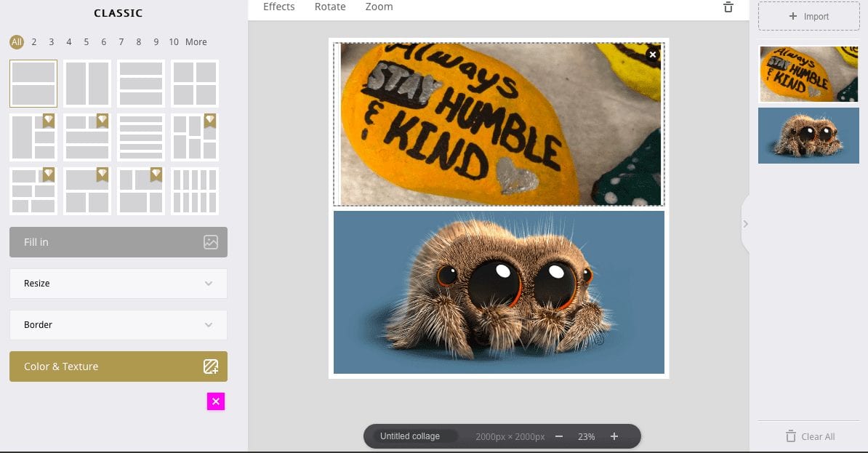Select the two-column layout template
This screenshot has width=868, height=453.
(87, 84)
